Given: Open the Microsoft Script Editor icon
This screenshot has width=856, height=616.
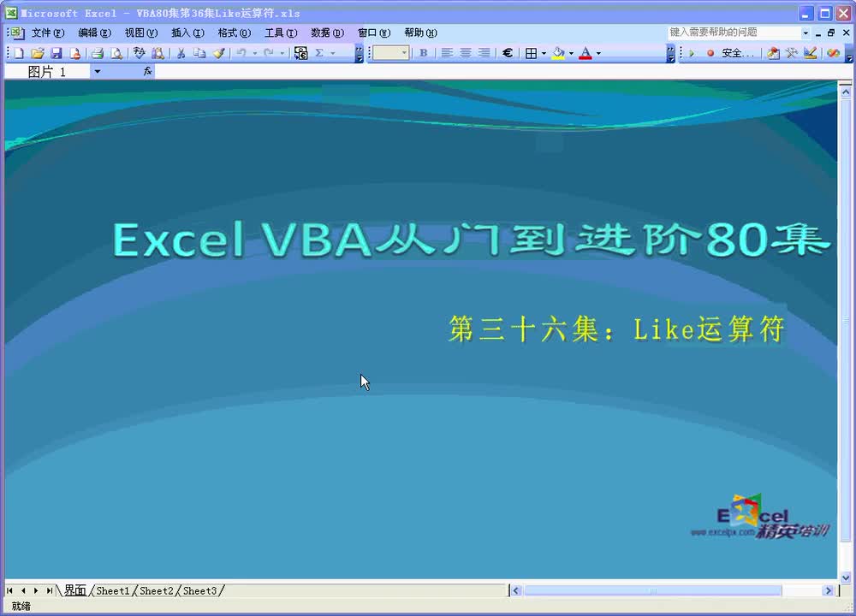Looking at the screenshot, I should (833, 53).
